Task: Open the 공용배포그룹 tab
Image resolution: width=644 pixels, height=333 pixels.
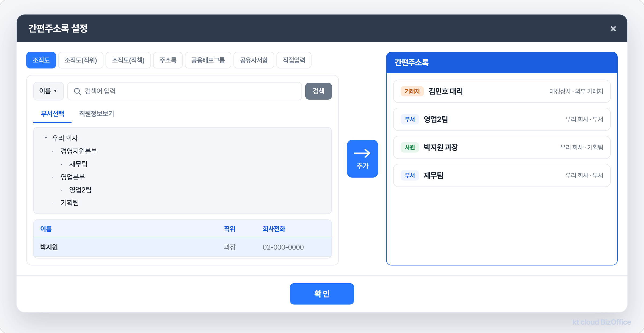Action: pyautogui.click(x=208, y=60)
